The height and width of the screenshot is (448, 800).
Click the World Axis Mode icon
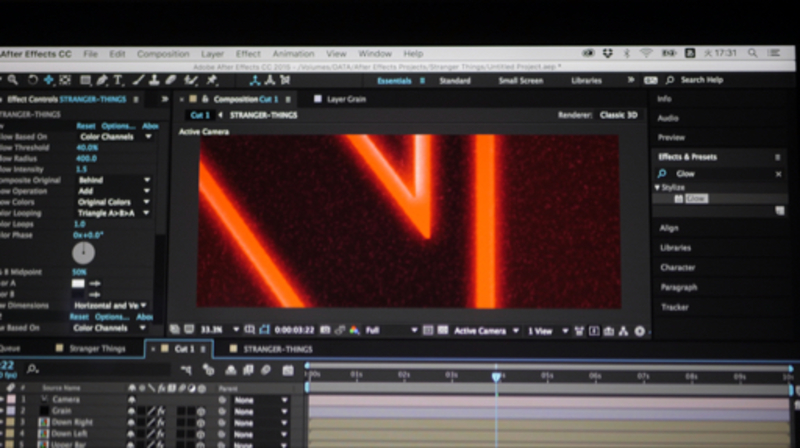[x=270, y=80]
